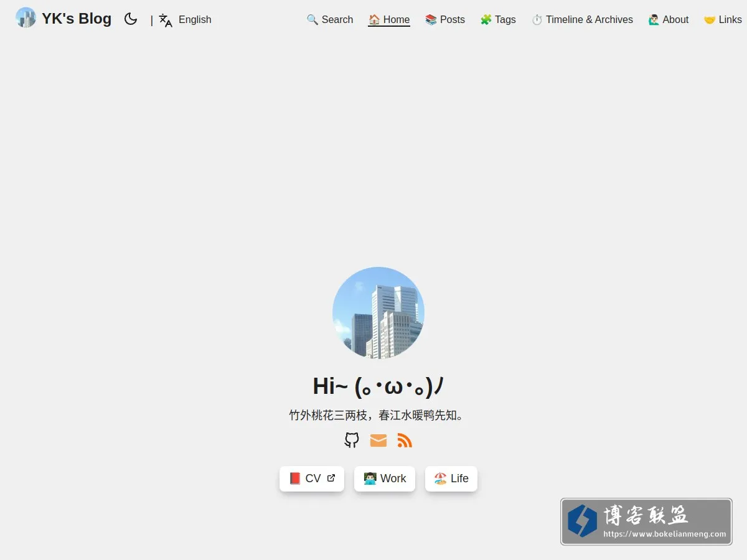The height and width of the screenshot is (560, 747).
Task: Toggle dark mode with the moon icon
Action: [131, 19]
